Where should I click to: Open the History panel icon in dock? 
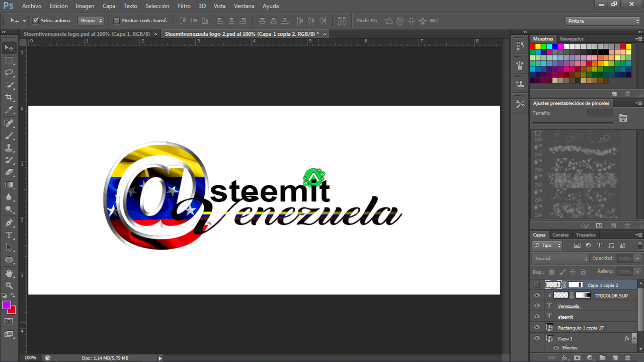pos(520,46)
